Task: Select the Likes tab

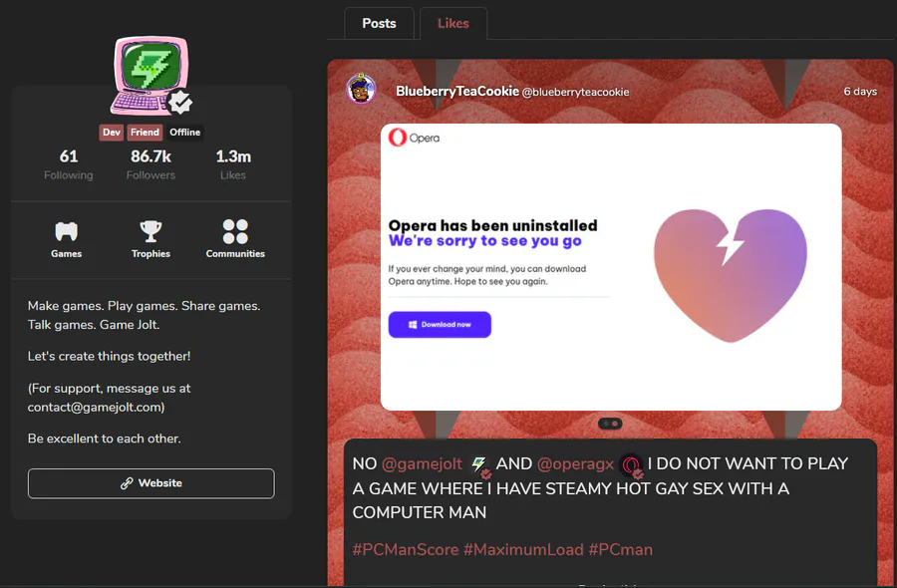Action: (x=453, y=24)
